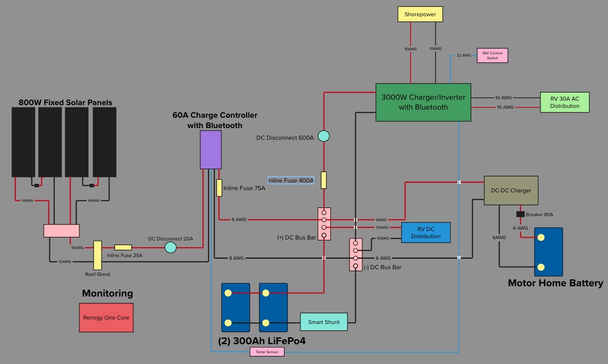Click the black 80A breaker shape
Viewport: 608px width, 364px height.
tap(521, 214)
